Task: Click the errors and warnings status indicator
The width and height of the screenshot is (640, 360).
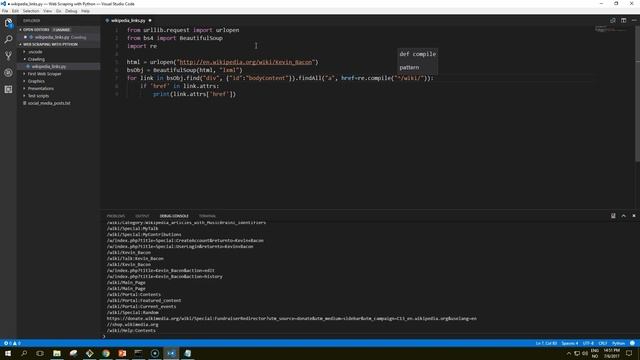Action: [x=12, y=343]
